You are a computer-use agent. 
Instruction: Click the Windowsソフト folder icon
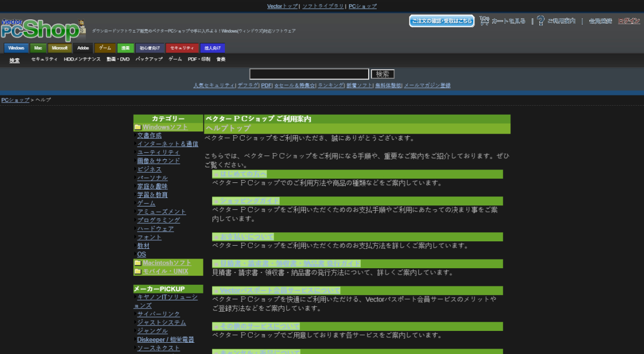[138, 127]
